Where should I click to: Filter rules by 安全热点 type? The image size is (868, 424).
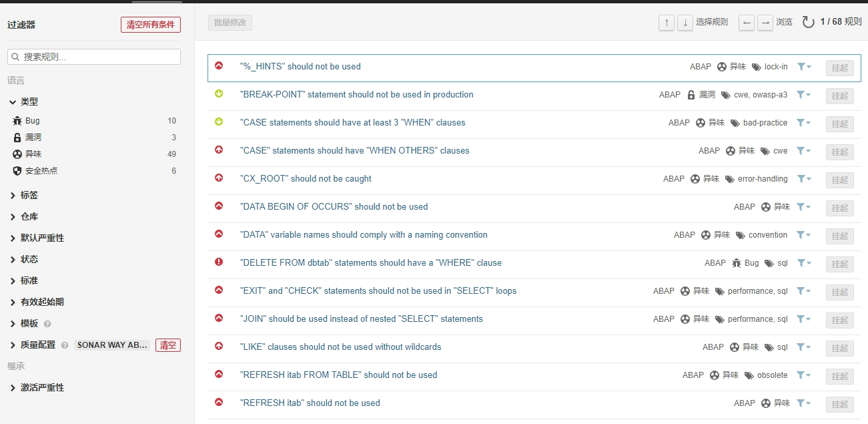click(94, 171)
